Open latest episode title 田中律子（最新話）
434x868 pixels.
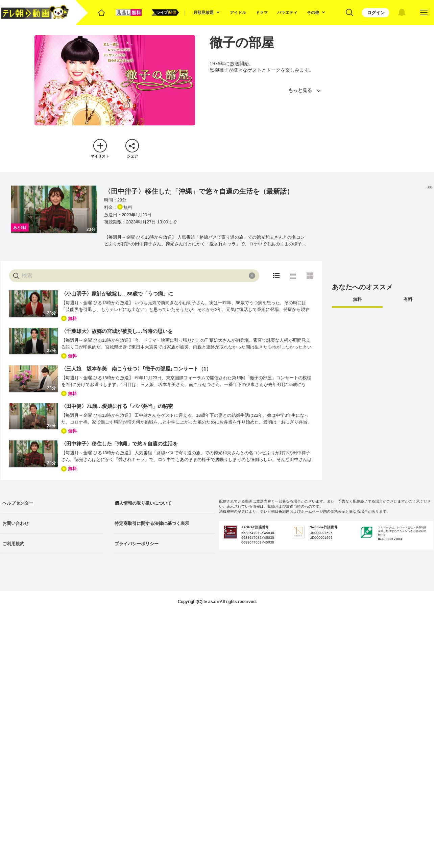[x=198, y=191]
